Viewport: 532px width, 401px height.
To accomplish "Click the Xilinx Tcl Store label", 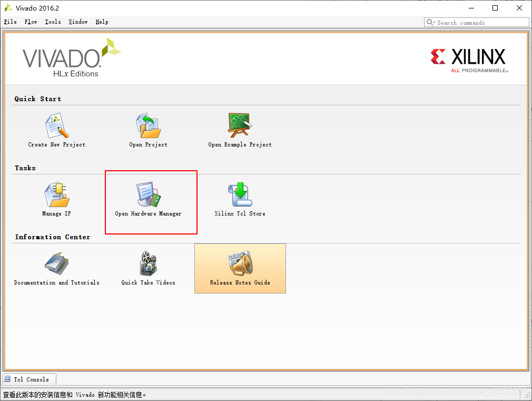I will point(240,213).
